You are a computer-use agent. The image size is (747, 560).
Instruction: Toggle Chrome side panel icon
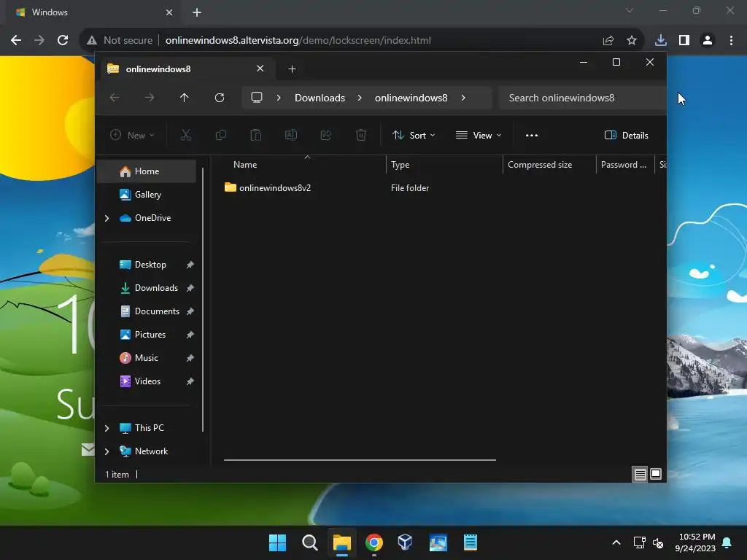(x=684, y=41)
